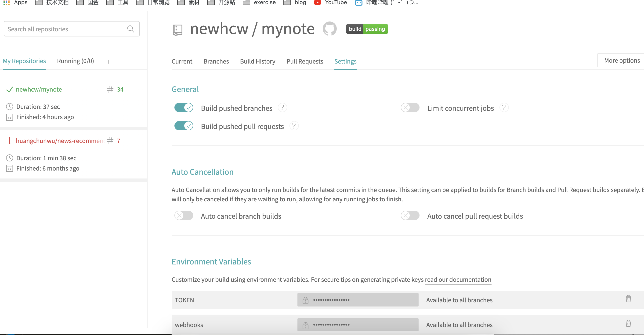Screen dimensions: 644x335
Task: Disable Build pushed pull requests toggle
Action: click(x=184, y=126)
